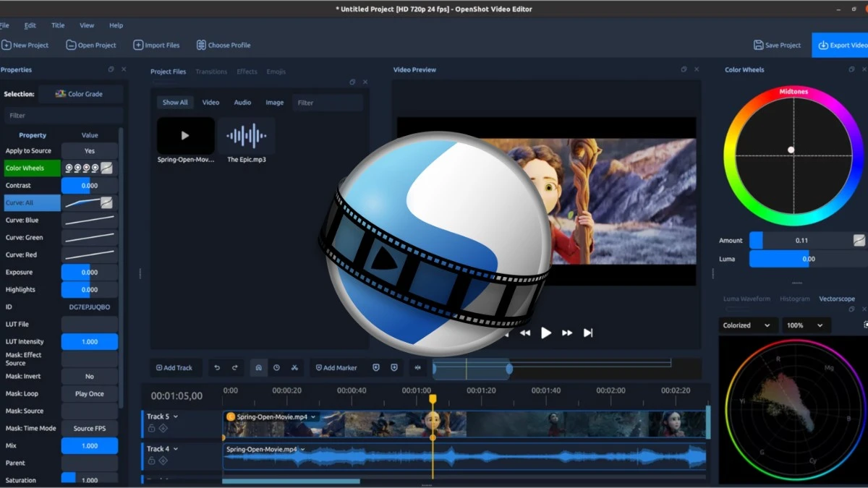Select the Curve: Blue property row

coord(61,221)
